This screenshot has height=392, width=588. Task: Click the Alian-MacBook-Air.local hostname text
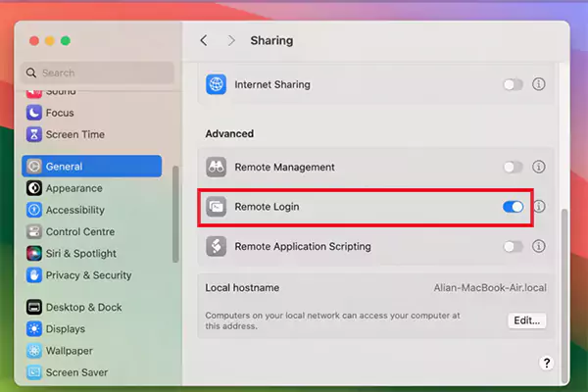(490, 288)
